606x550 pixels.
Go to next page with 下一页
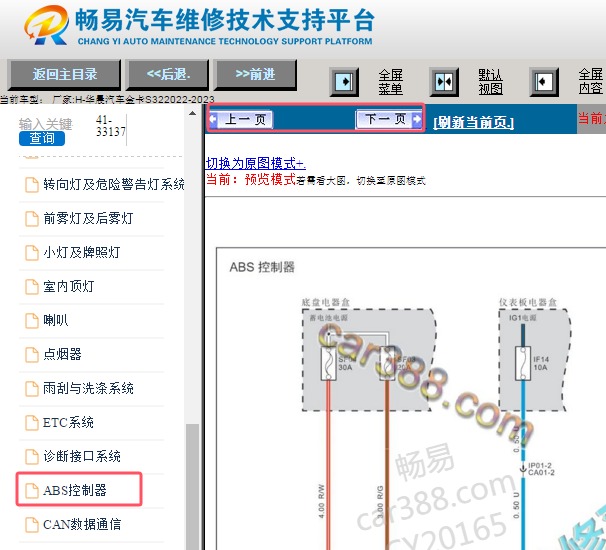click(389, 119)
